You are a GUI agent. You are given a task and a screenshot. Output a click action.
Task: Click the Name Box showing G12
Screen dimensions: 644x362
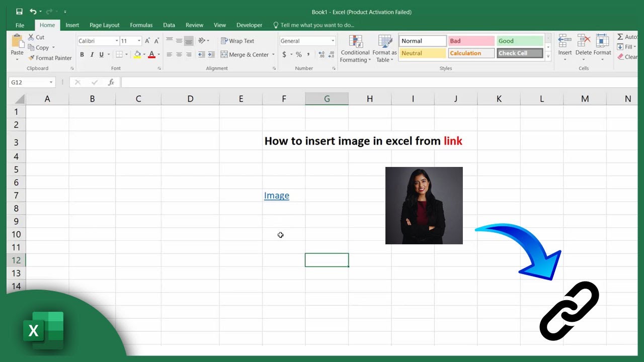31,82
